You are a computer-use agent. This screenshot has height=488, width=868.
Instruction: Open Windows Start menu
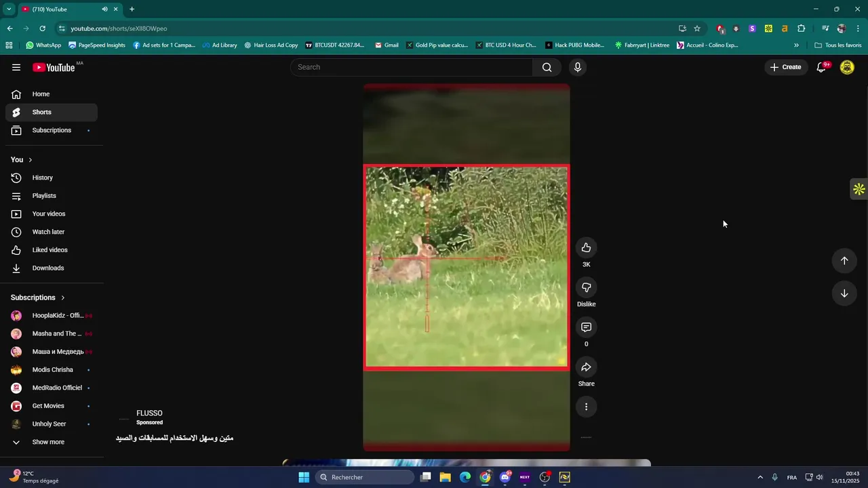point(304,477)
